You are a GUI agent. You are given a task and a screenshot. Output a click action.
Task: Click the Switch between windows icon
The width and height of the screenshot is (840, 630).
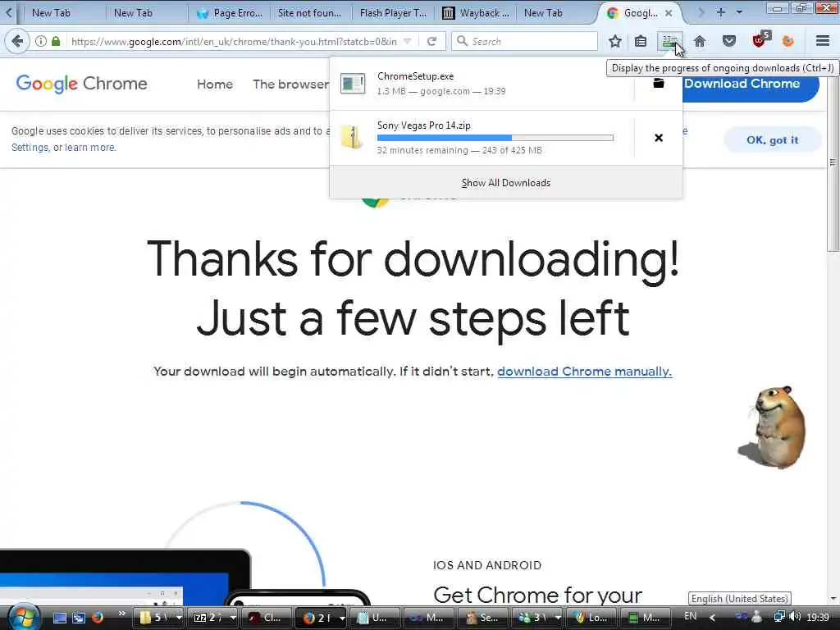coord(79,618)
